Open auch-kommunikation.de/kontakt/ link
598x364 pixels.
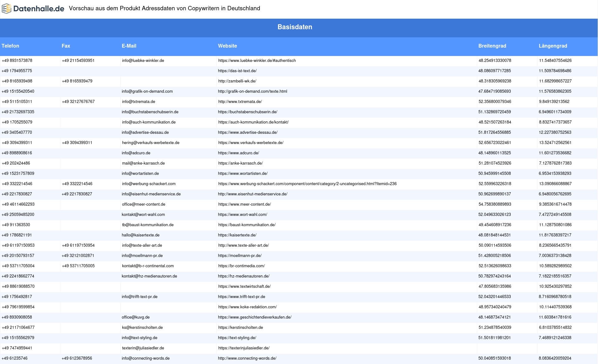[x=254, y=122]
